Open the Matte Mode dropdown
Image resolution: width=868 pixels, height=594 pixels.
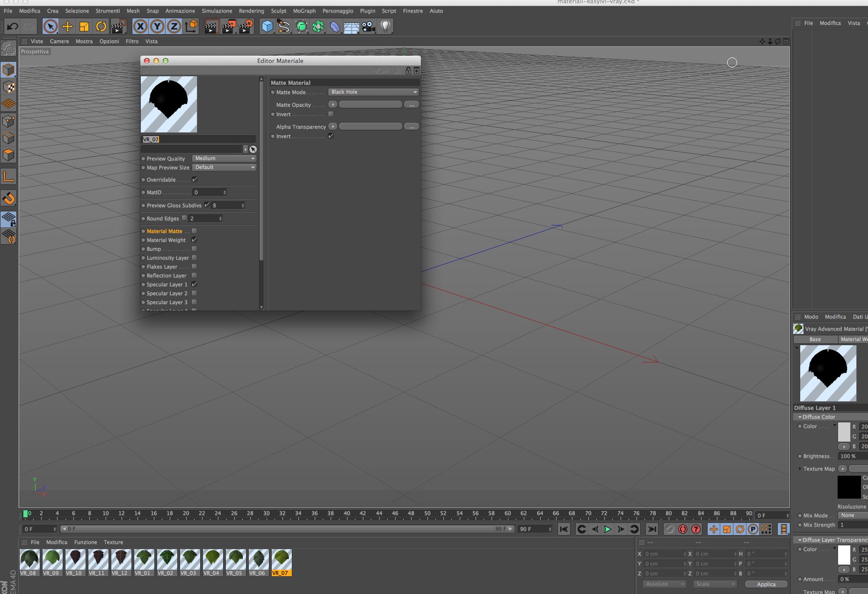(373, 92)
